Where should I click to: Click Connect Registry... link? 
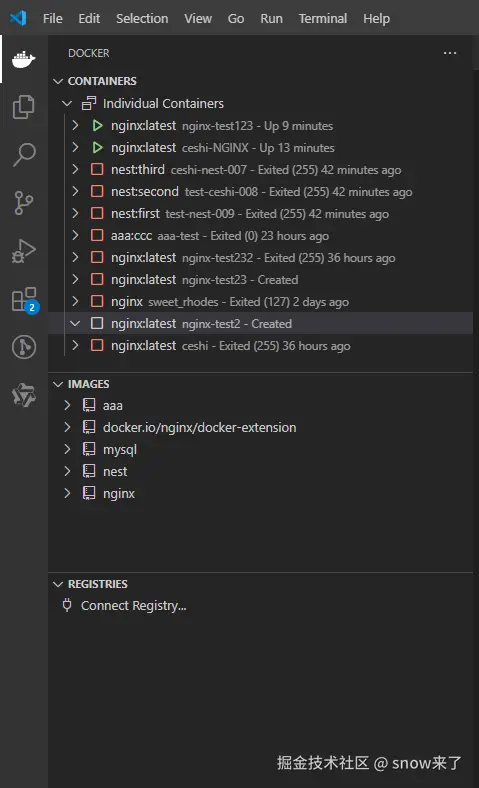134,606
